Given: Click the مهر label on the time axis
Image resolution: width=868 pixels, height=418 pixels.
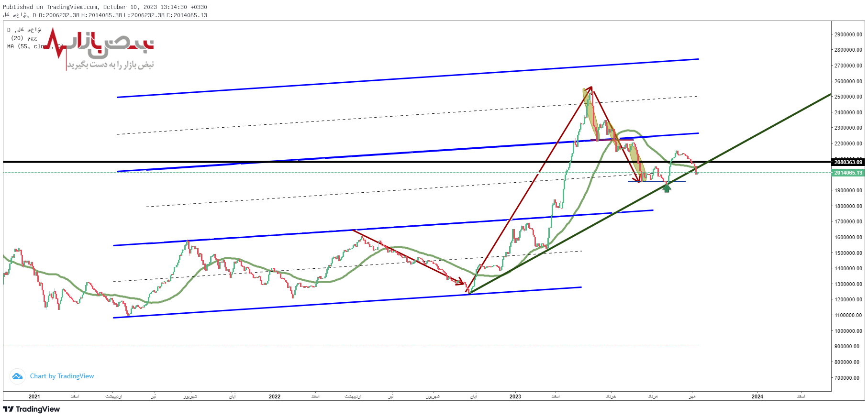Looking at the screenshot, I should [x=692, y=396].
